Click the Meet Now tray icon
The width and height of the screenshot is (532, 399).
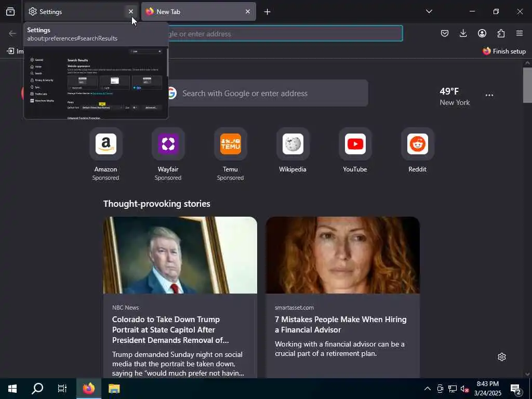pos(440,389)
